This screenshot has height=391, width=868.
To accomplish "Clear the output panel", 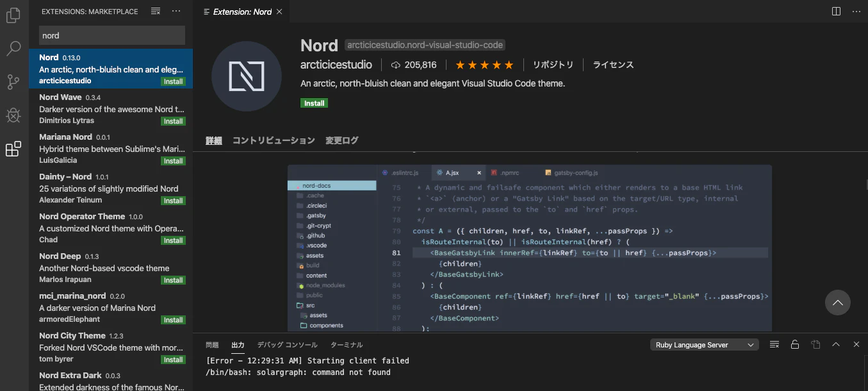I will tap(774, 345).
